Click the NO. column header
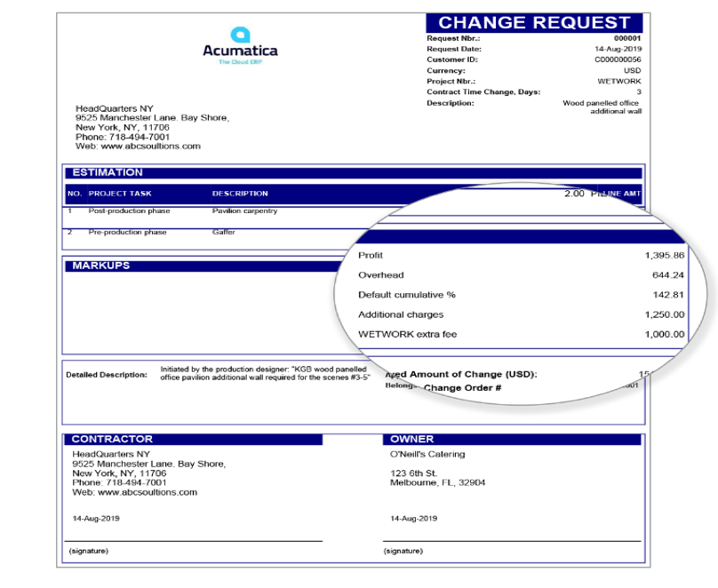 click(x=75, y=194)
